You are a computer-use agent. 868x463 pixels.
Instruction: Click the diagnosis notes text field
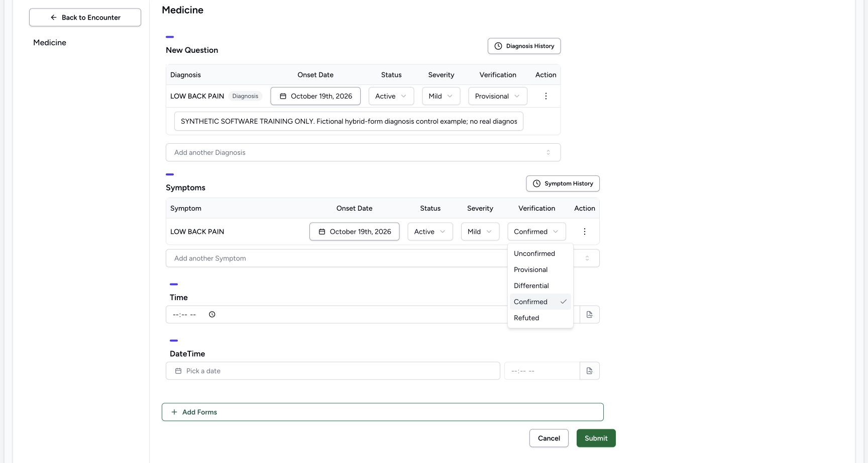[x=349, y=122]
